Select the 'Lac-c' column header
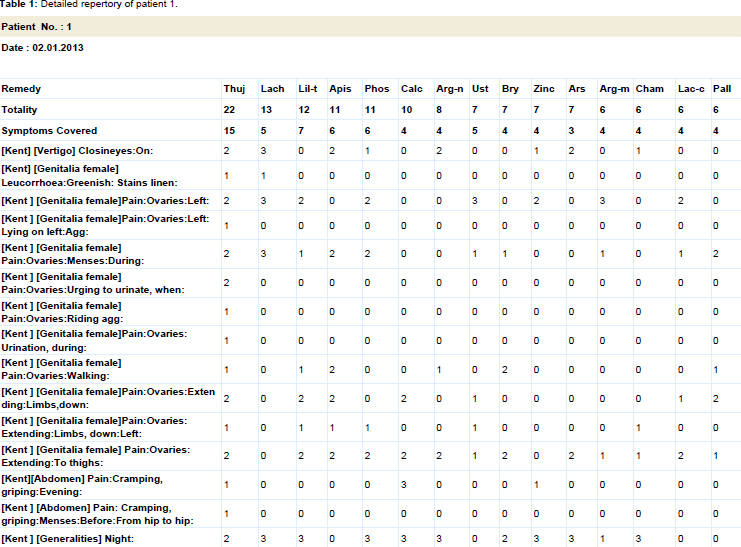Viewport: 741px width, 547px height. (691, 89)
